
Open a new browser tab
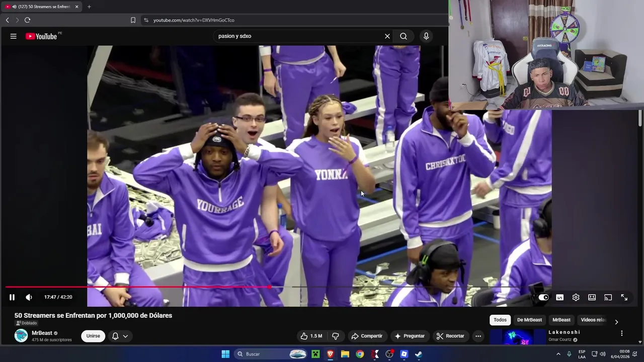point(89,7)
